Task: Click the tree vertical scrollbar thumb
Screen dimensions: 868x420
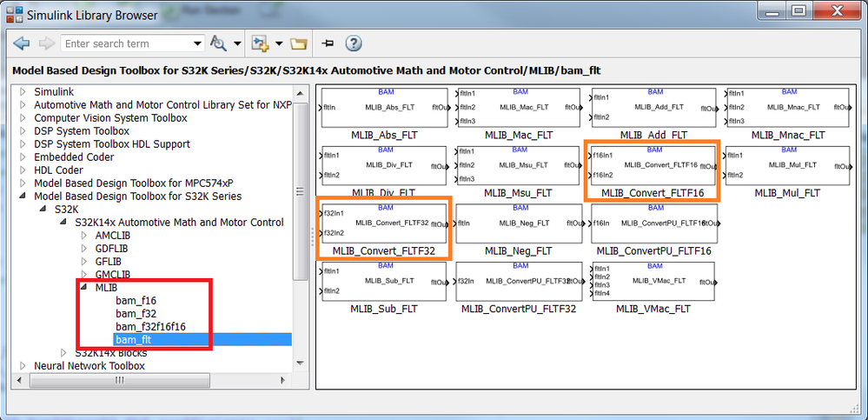Action: [x=300, y=191]
